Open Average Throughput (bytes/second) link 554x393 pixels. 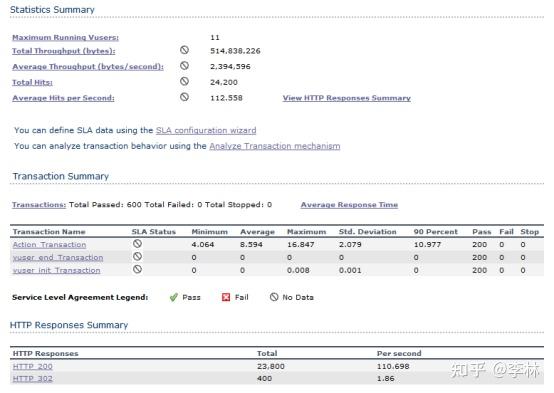pos(88,66)
